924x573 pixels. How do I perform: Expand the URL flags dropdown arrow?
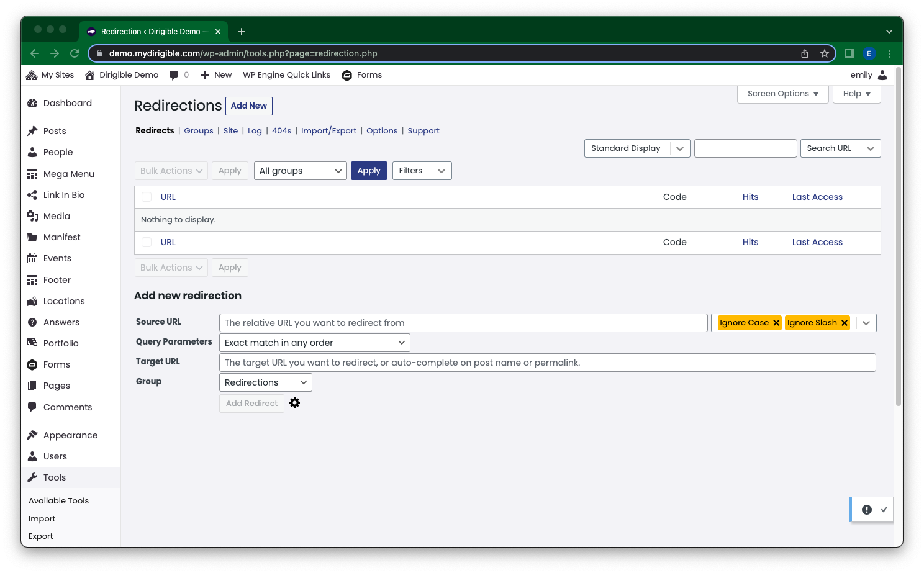pyautogui.click(x=866, y=323)
